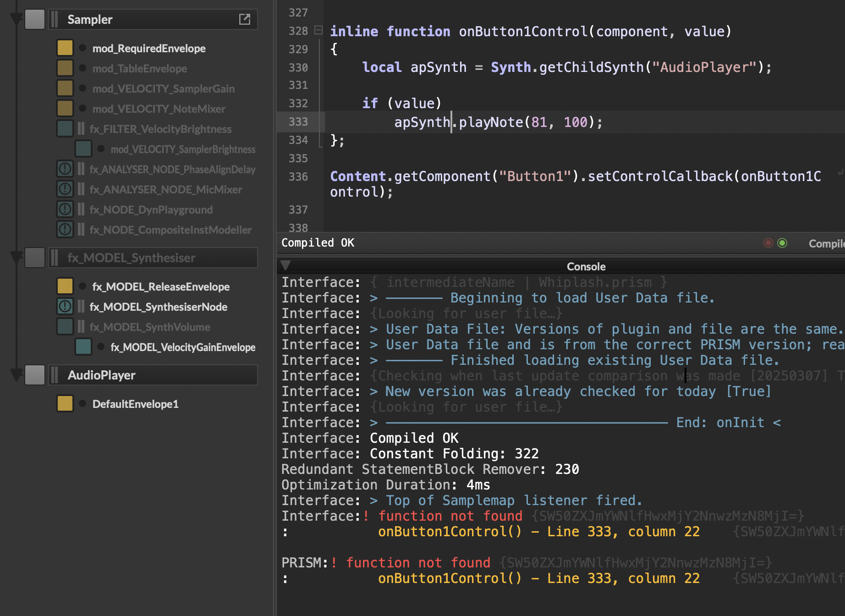This screenshot has height=616, width=845.
Task: Click red status indicator in compile bar
Action: point(768,243)
